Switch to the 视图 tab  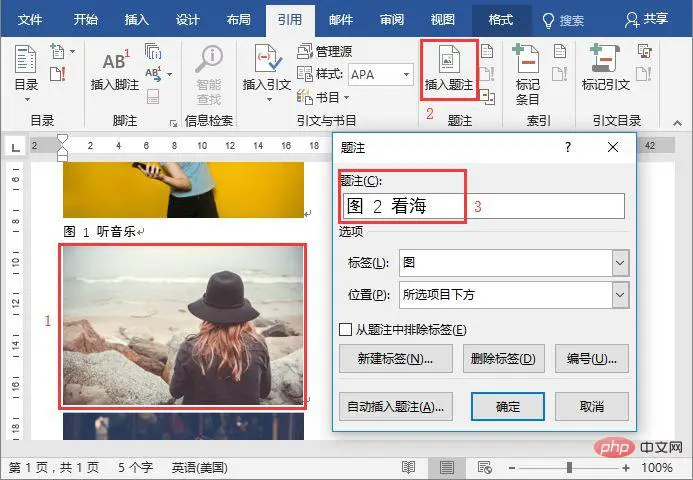click(443, 19)
